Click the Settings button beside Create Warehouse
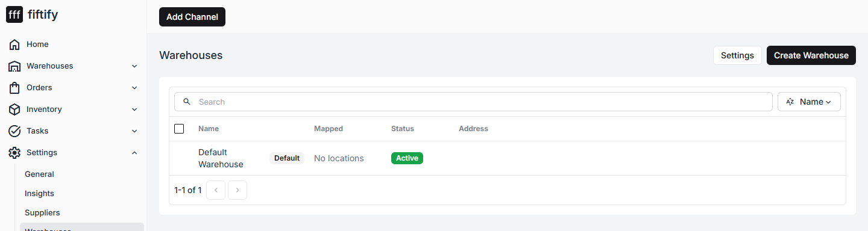 737,55
